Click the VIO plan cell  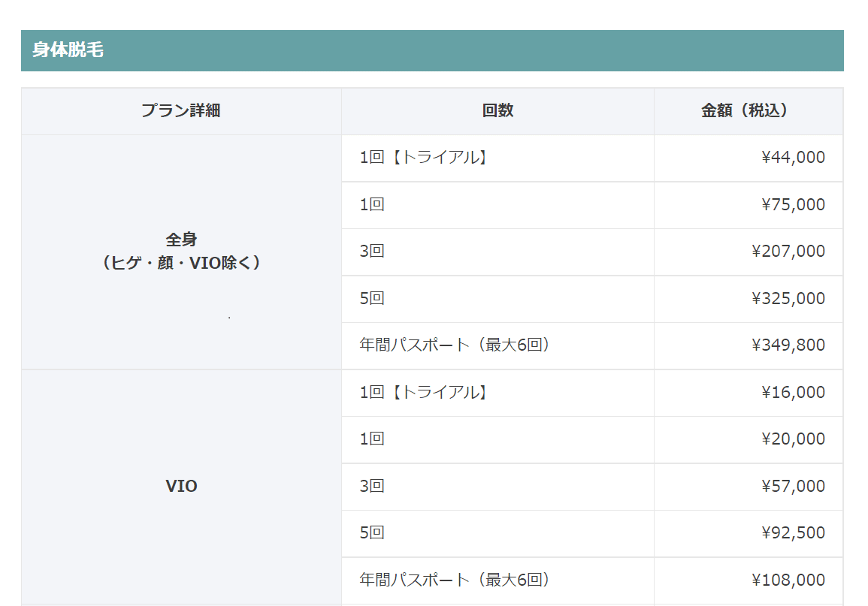181,487
